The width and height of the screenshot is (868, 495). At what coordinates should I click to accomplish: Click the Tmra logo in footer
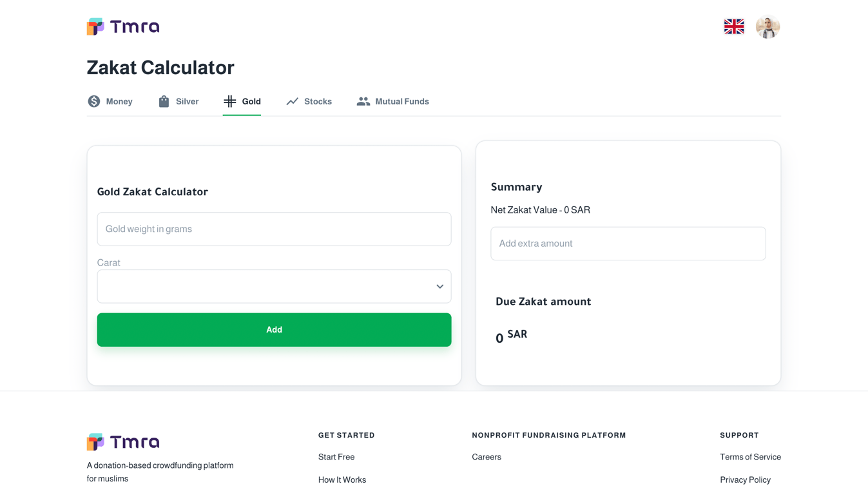[123, 442]
